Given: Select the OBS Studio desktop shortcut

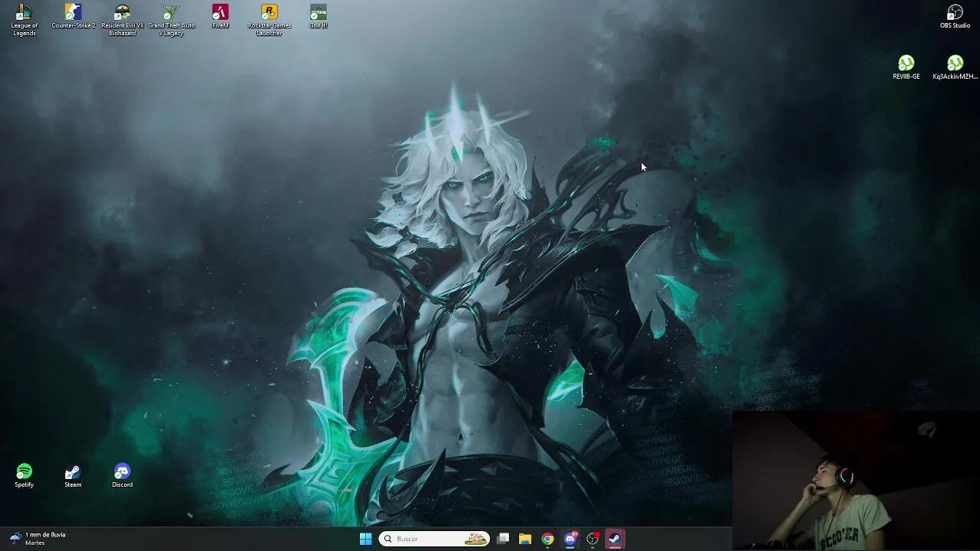Looking at the screenshot, I should (x=955, y=14).
